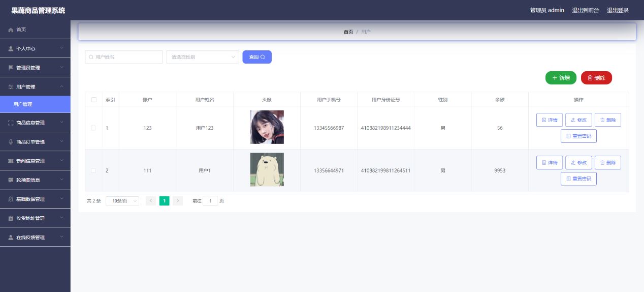Click the edit pencil icon in 用户123 row

573,120
